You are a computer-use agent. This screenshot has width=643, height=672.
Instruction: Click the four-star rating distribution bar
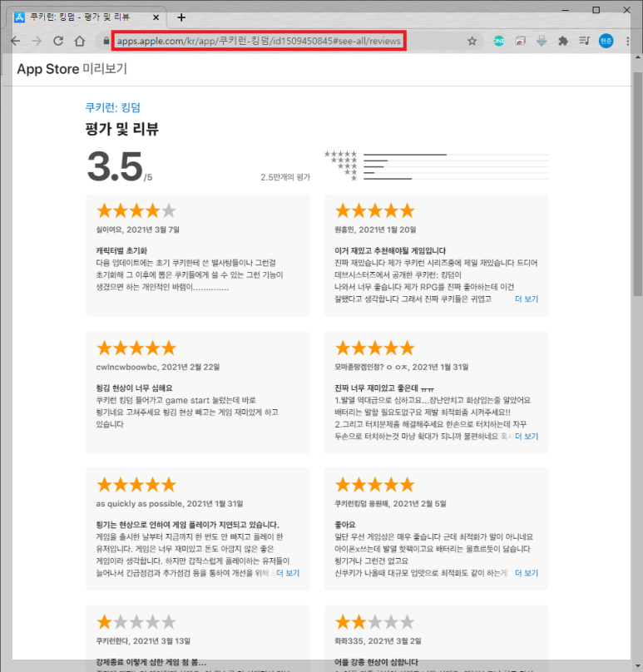tap(456, 161)
